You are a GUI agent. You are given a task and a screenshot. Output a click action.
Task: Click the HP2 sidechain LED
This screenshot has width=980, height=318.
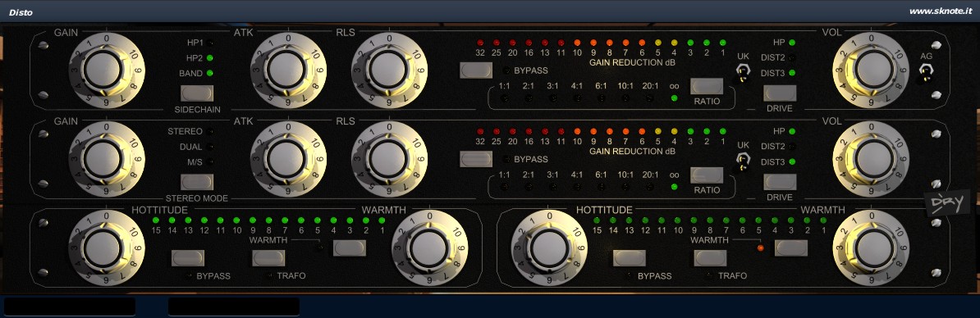(x=210, y=58)
